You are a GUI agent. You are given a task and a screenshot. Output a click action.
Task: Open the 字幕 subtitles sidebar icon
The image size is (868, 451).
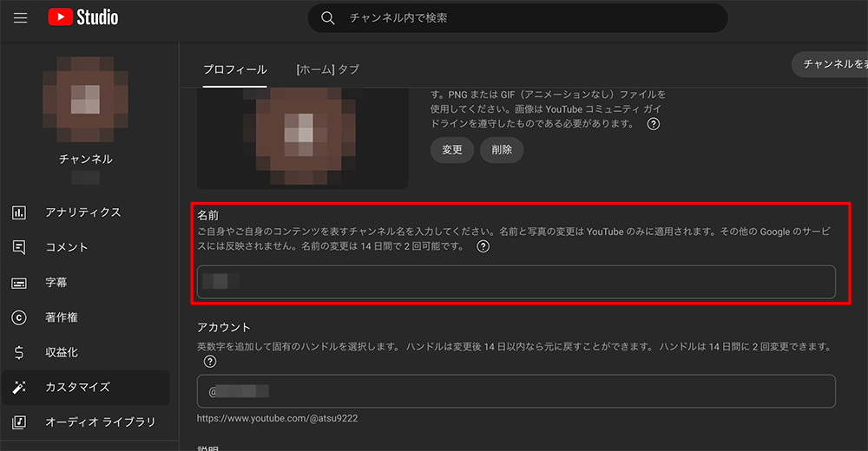pyautogui.click(x=19, y=283)
